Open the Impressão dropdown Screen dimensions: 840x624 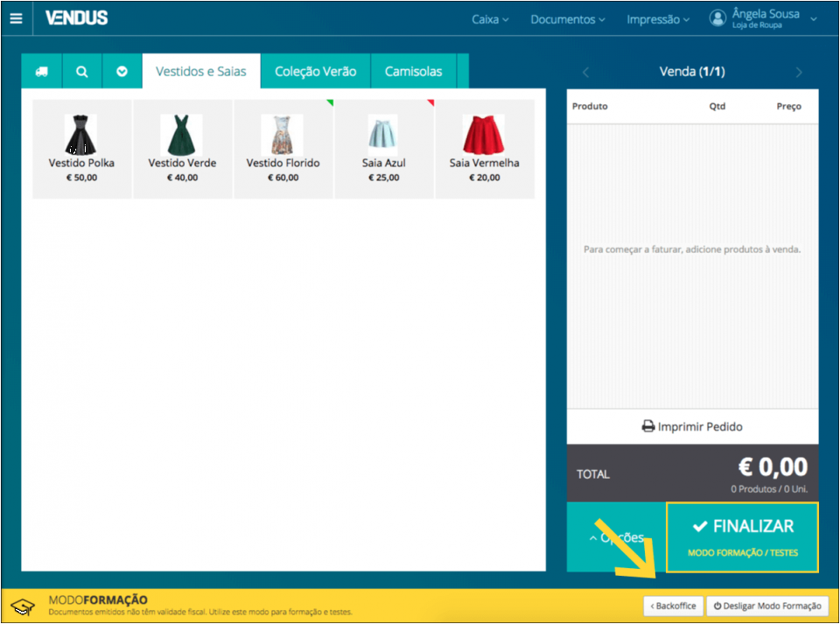657,18
